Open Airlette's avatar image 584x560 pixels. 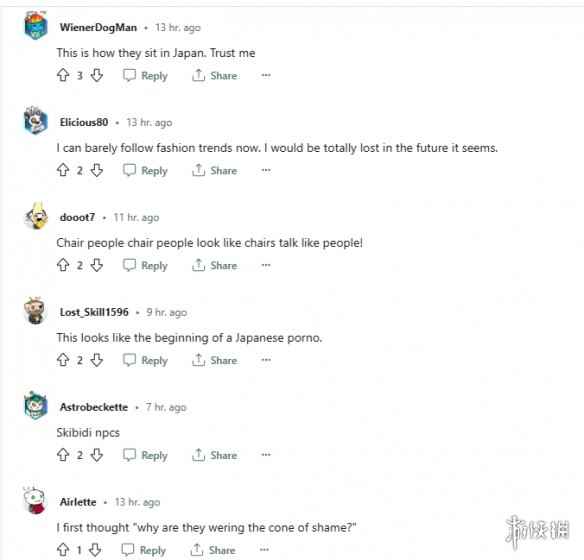[x=35, y=500]
